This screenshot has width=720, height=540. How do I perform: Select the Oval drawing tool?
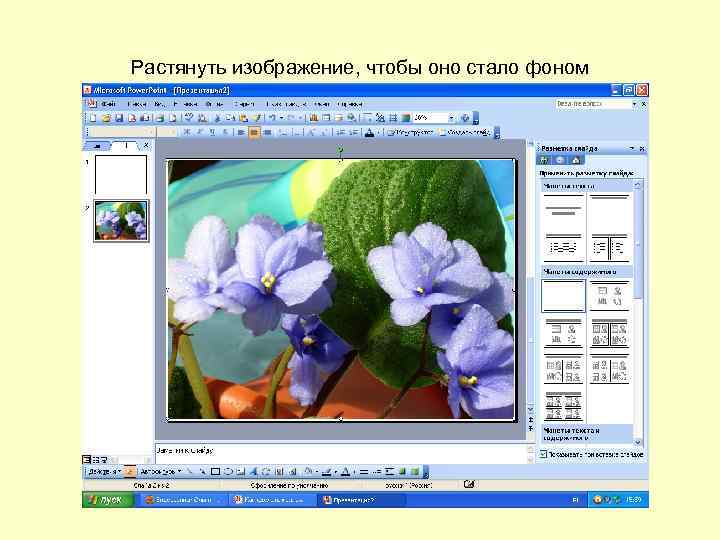(228, 471)
